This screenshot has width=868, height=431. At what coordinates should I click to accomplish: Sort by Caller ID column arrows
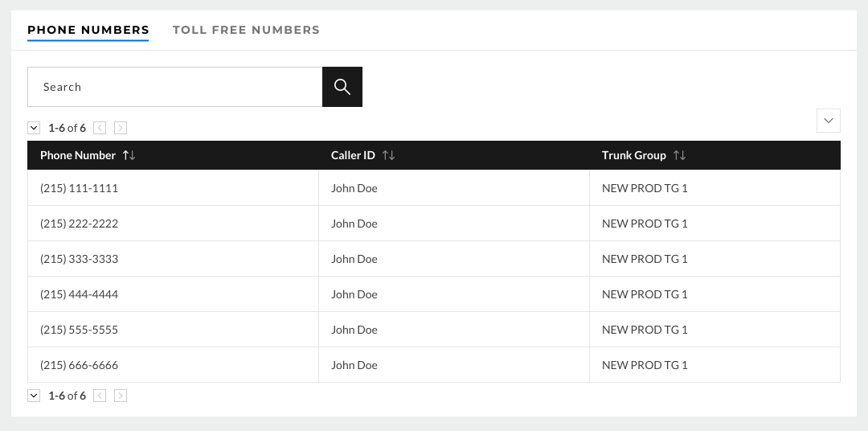point(389,156)
